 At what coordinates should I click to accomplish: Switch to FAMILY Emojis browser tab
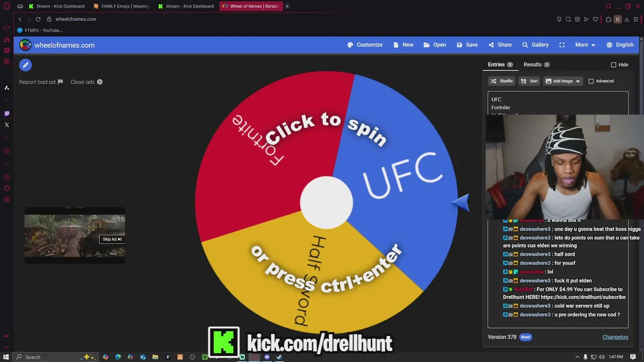click(121, 6)
